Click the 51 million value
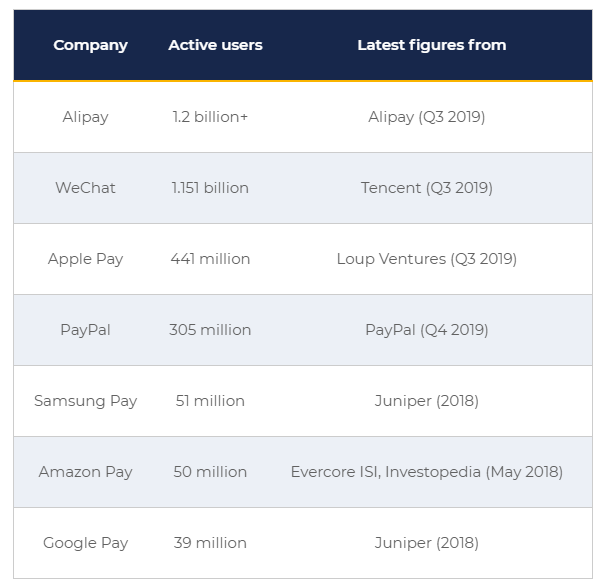The width and height of the screenshot is (599, 588). pyautogui.click(x=210, y=401)
